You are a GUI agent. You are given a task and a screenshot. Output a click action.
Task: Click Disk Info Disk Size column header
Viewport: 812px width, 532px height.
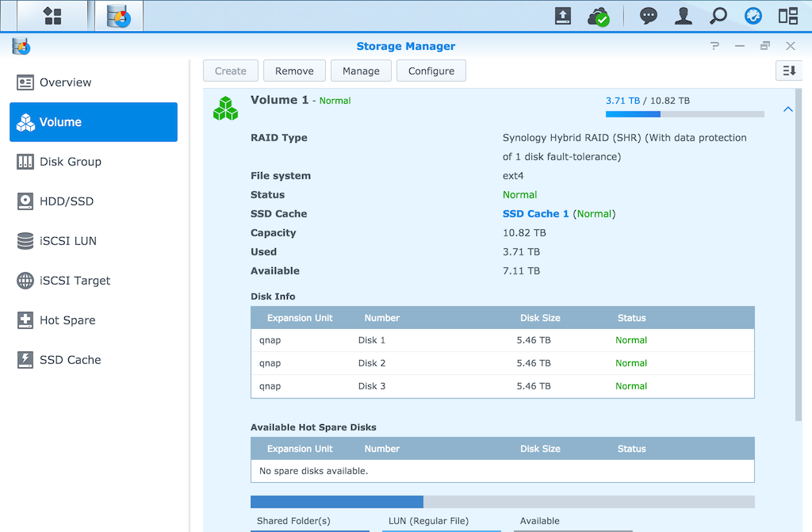540,318
